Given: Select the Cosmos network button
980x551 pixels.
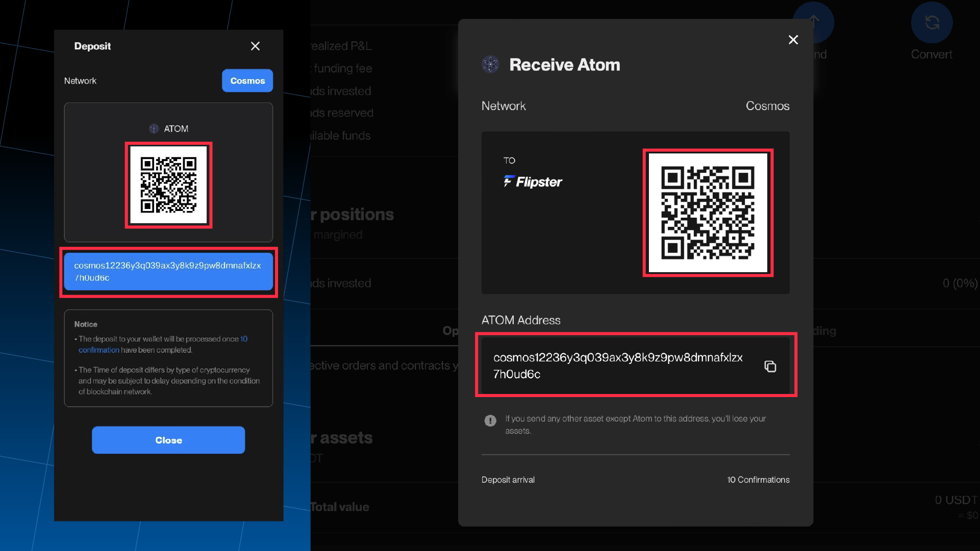Looking at the screenshot, I should pos(247,81).
